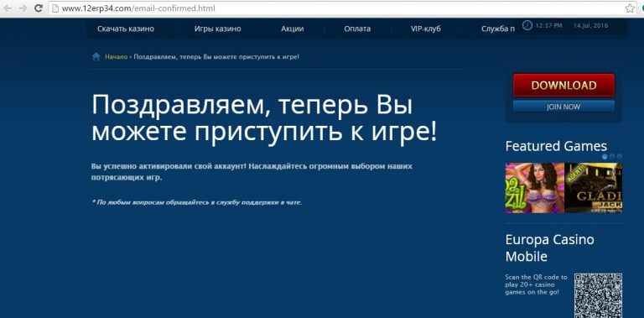
Task: Open the Скачать казино menu item
Action: tap(126, 29)
